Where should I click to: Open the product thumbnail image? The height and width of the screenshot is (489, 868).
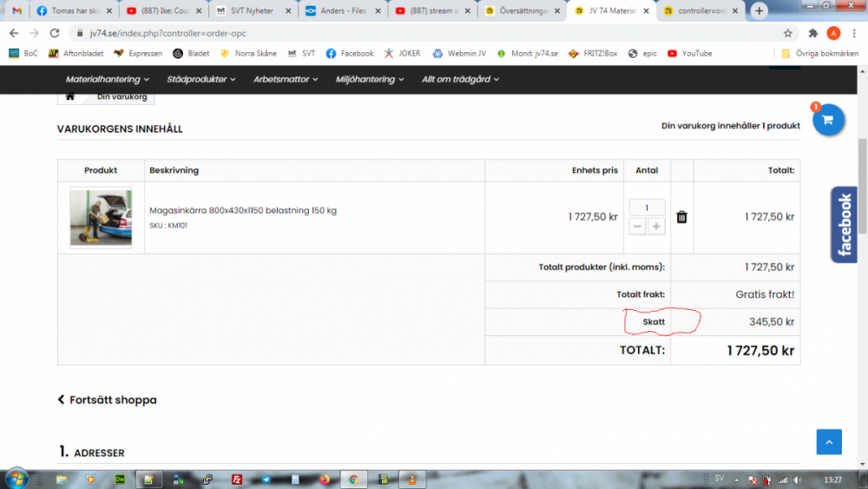101,217
